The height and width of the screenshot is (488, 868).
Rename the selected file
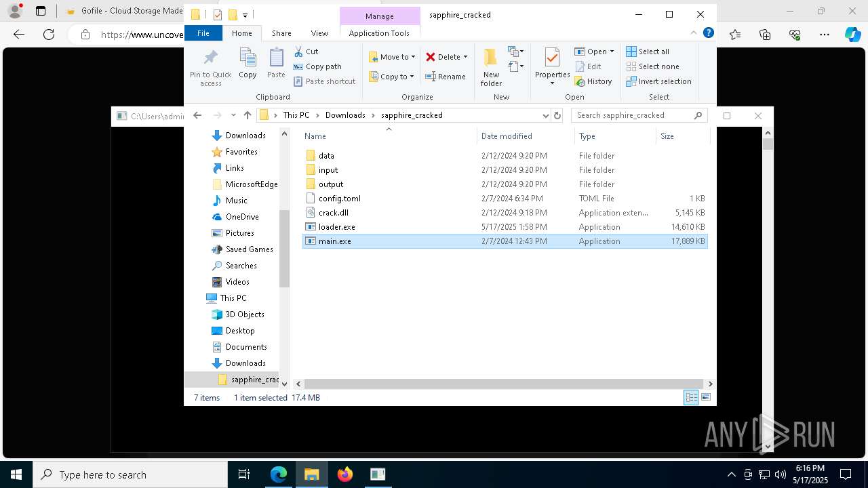tap(446, 77)
